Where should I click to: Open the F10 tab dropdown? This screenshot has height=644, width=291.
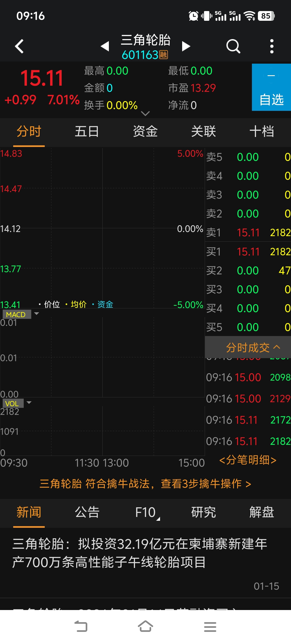point(147,512)
